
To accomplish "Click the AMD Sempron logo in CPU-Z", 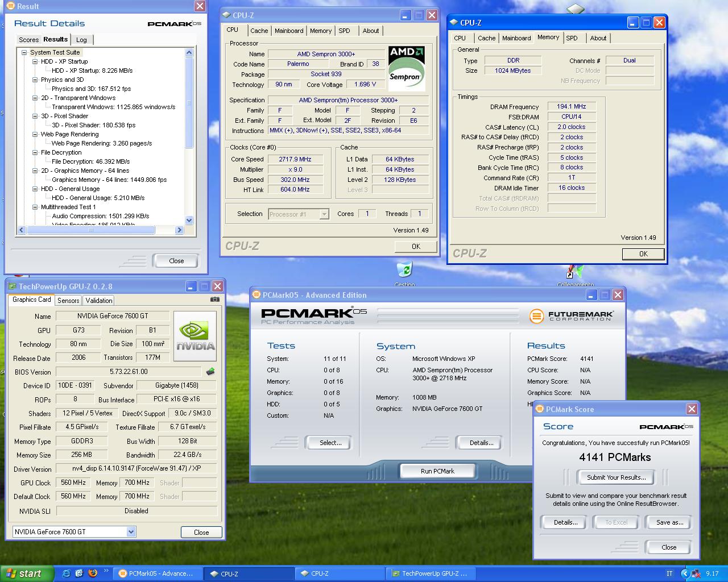I will point(407,68).
